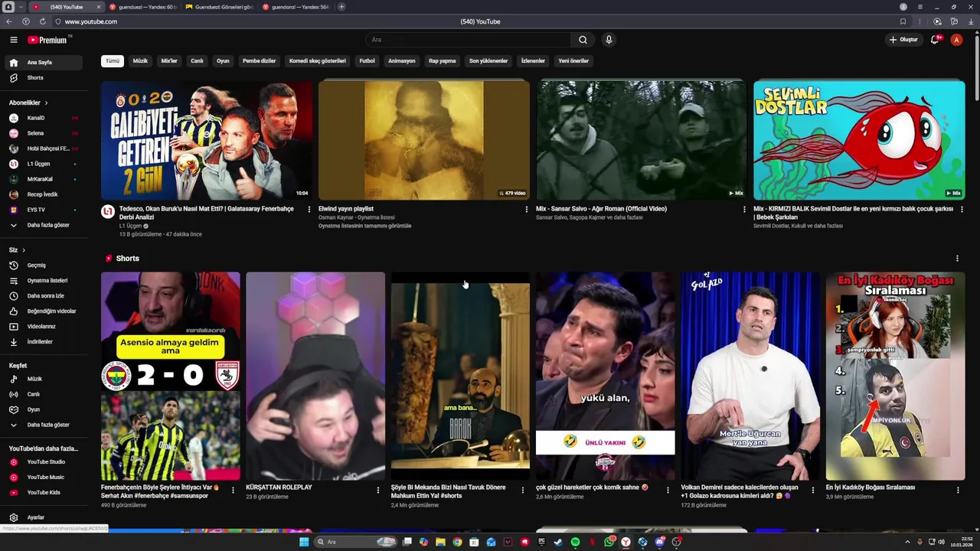This screenshot has width=980, height=551.
Task: Open Geçmiş history in sidebar
Action: tap(44, 266)
